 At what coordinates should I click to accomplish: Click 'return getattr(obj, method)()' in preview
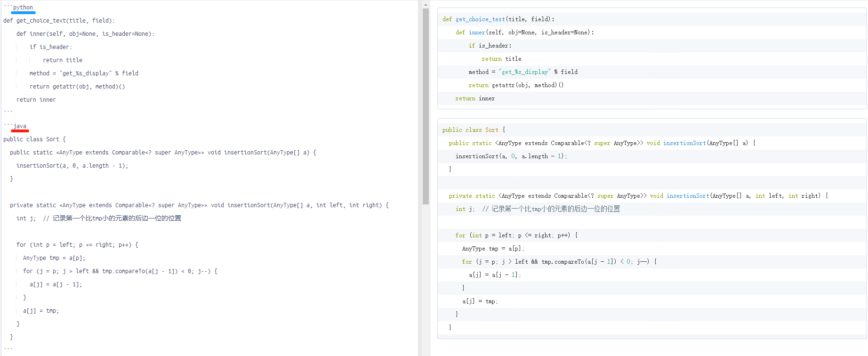pos(516,85)
